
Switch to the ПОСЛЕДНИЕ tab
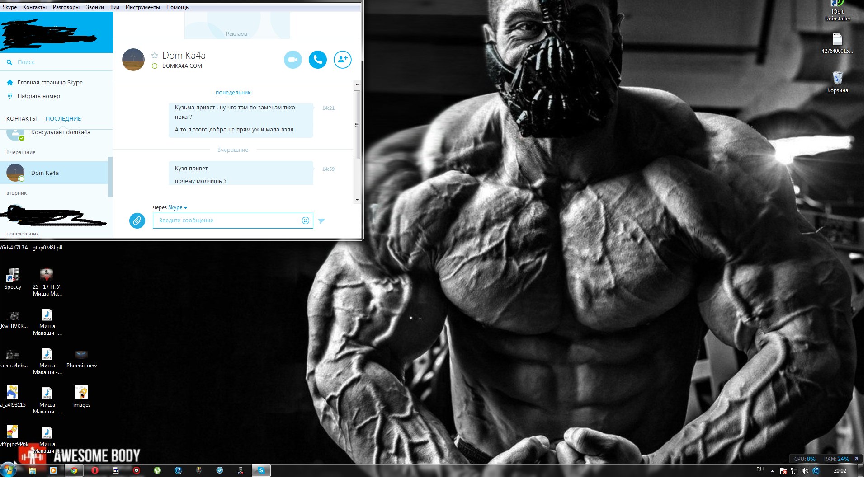click(63, 119)
